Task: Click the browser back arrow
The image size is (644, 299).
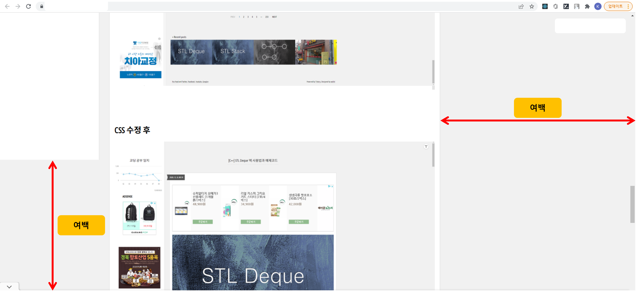Action: 7,6
